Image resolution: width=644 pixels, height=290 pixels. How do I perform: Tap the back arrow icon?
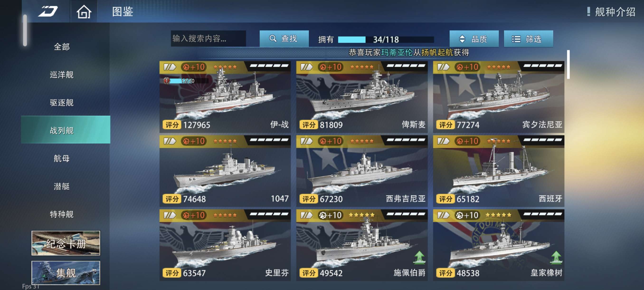click(x=48, y=11)
